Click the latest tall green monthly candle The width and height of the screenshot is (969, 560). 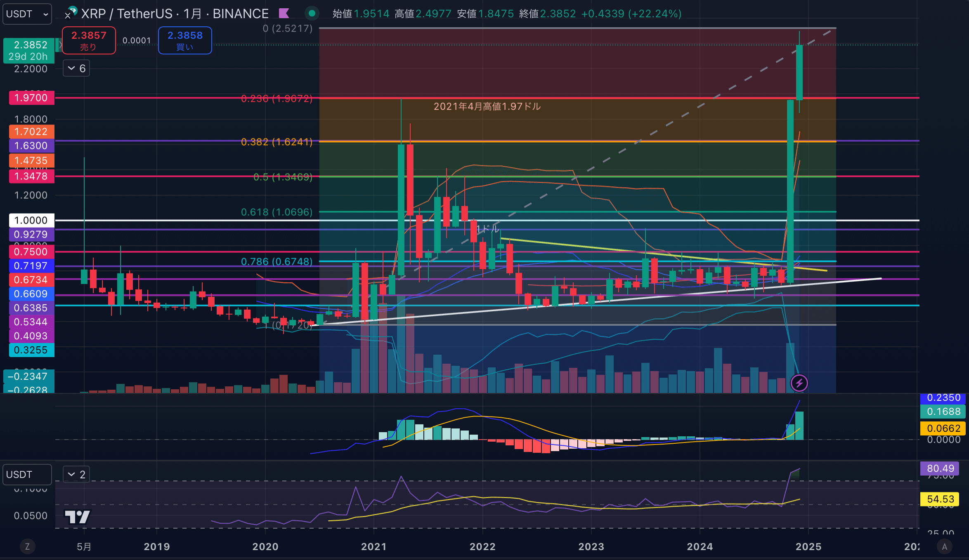799,73
